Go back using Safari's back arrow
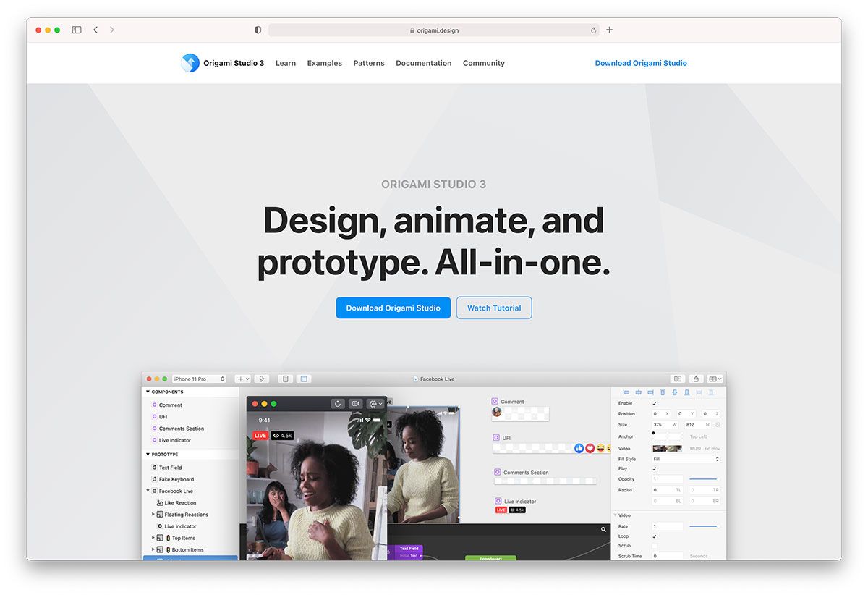This screenshot has width=868, height=595. coord(95,30)
